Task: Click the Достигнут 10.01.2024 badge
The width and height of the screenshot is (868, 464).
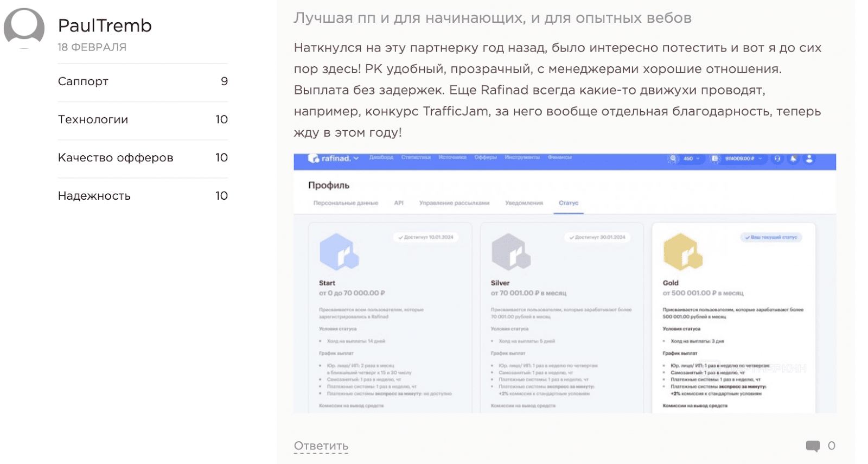Action: coord(426,237)
